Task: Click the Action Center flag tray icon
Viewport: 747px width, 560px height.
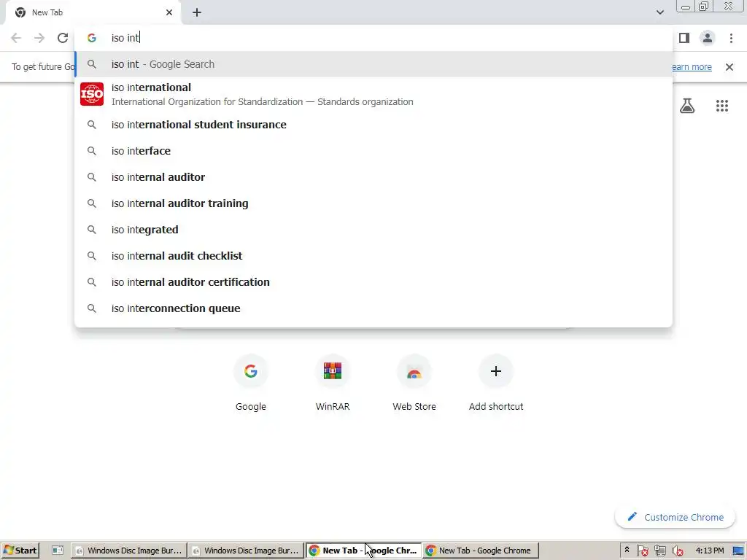Action: (642, 551)
